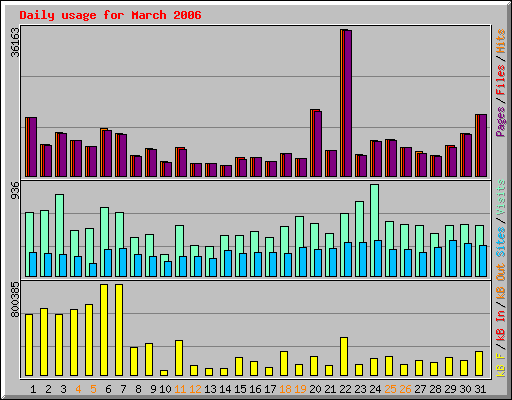Select the yellow kB bar for day 11
This screenshot has width=512, height=400.
click(179, 358)
